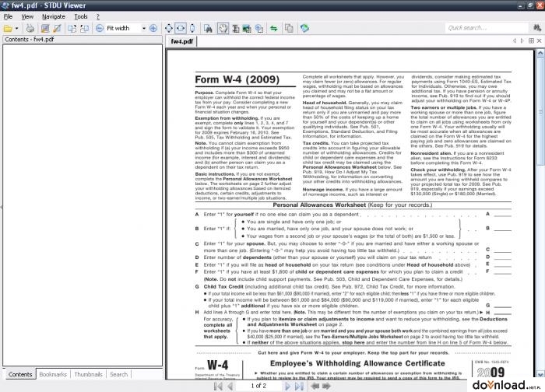The width and height of the screenshot is (545, 392).
Task: Click the navigate forward history arrow
Action: point(327,386)
